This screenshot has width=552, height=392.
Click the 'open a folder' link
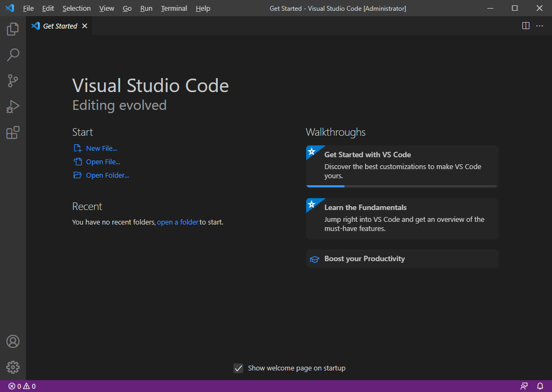click(x=177, y=222)
